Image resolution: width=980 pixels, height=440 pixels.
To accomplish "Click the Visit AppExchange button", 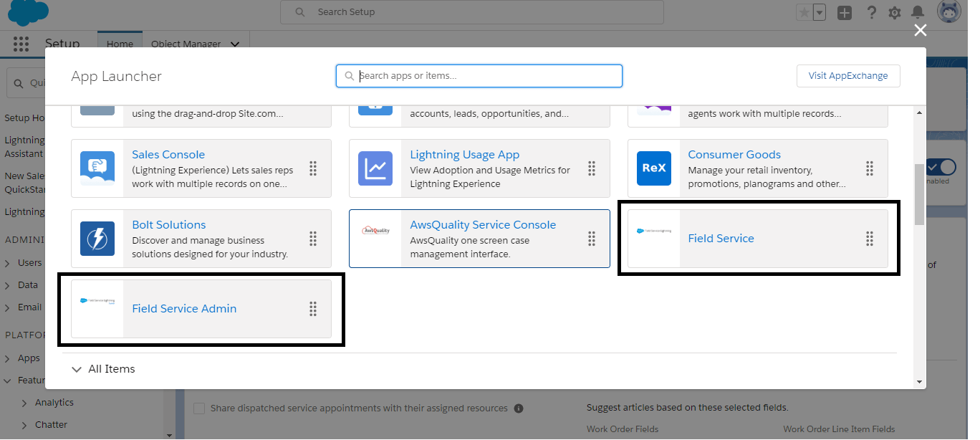I will click(848, 76).
